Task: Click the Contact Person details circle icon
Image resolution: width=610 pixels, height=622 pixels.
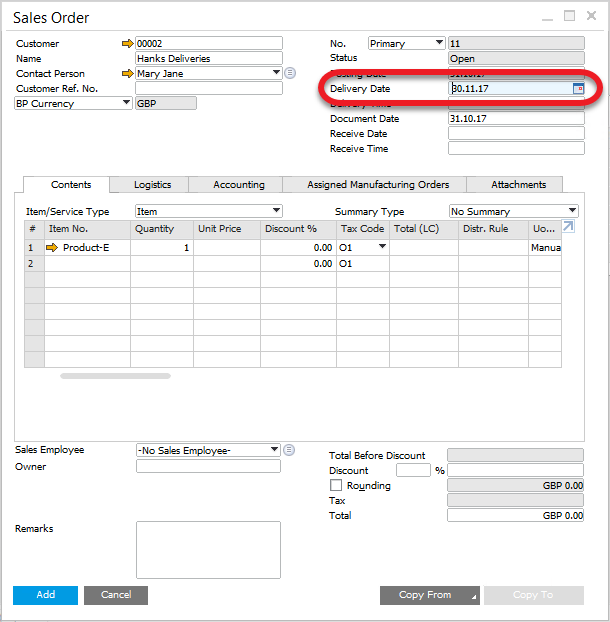Action: pyautogui.click(x=290, y=74)
